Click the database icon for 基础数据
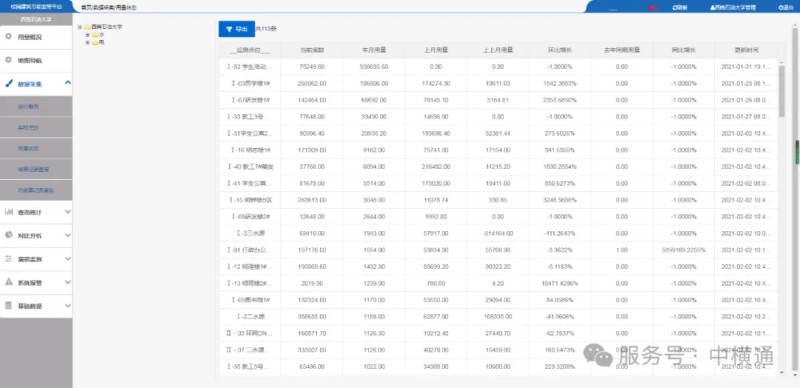Viewport: 800px width, 388px height. [8, 306]
